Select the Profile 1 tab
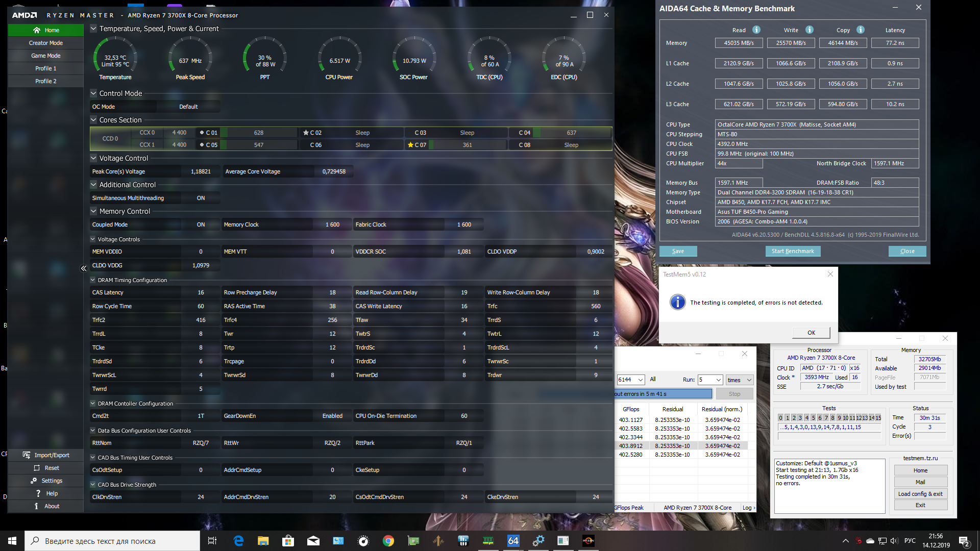 tap(45, 68)
